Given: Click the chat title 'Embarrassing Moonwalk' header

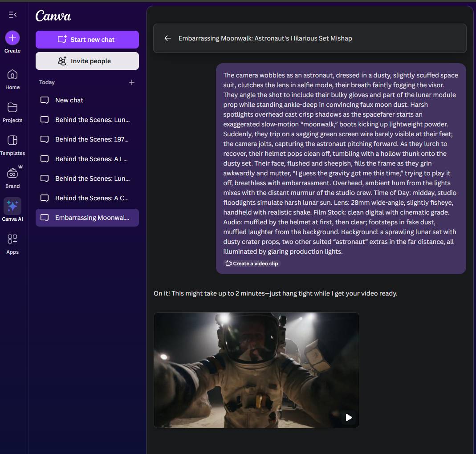Looking at the screenshot, I should [x=265, y=38].
